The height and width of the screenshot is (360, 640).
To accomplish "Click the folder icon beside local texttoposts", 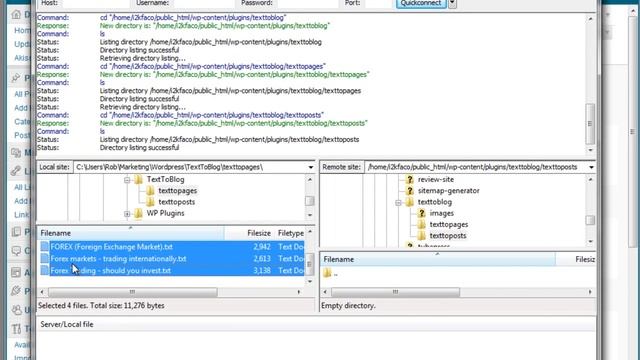I will (x=150, y=202).
